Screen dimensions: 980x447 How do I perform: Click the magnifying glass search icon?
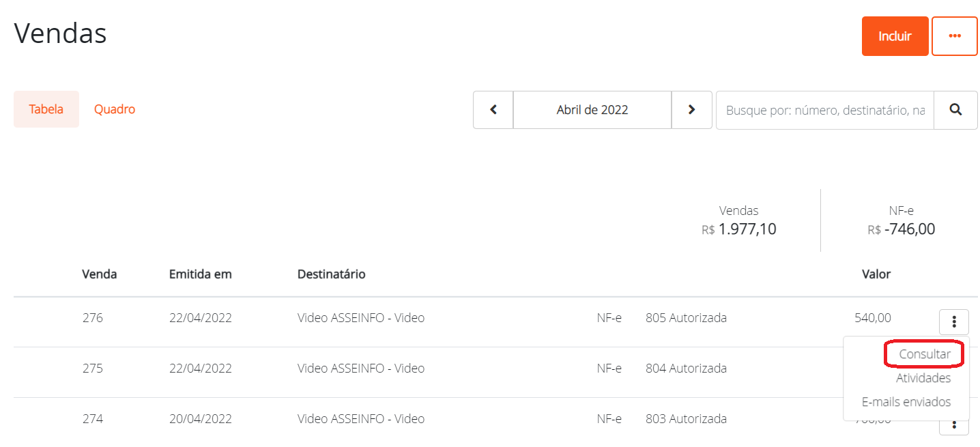[955, 110]
